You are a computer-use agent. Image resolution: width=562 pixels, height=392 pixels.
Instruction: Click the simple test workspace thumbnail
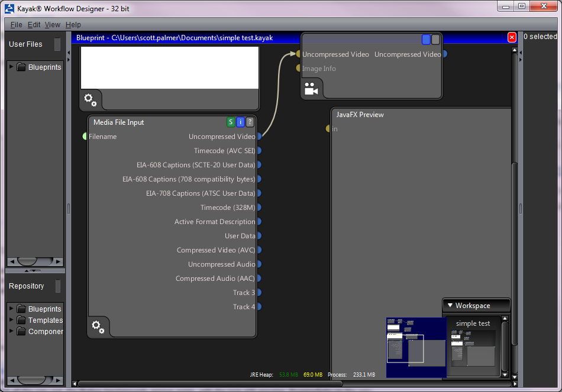473,348
